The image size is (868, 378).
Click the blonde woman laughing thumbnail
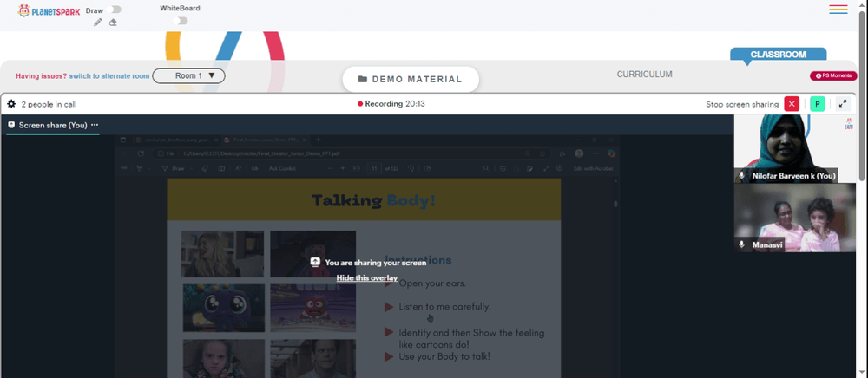pos(223,254)
